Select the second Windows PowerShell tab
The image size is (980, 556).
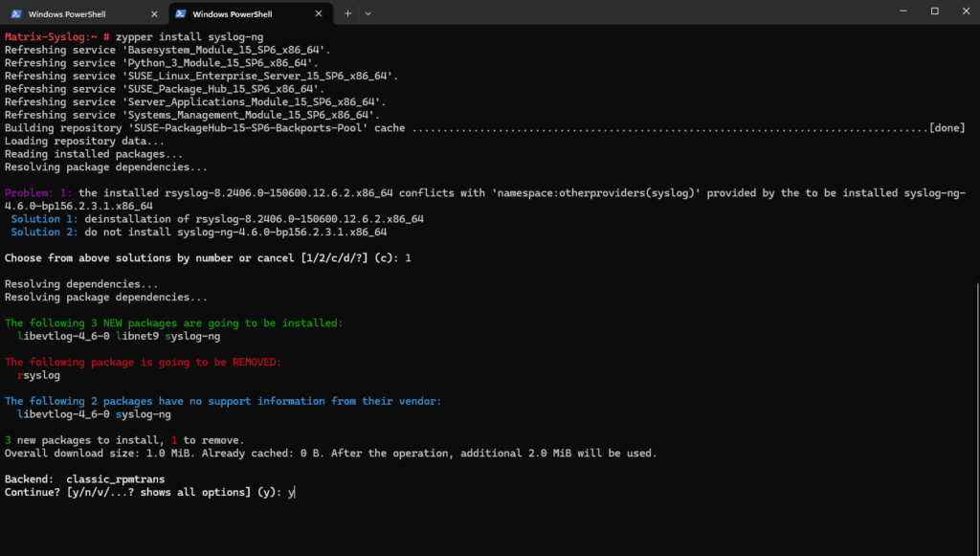click(x=250, y=13)
